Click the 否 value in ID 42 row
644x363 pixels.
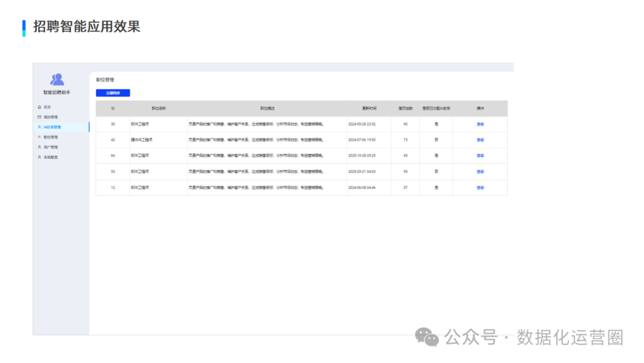436,140
